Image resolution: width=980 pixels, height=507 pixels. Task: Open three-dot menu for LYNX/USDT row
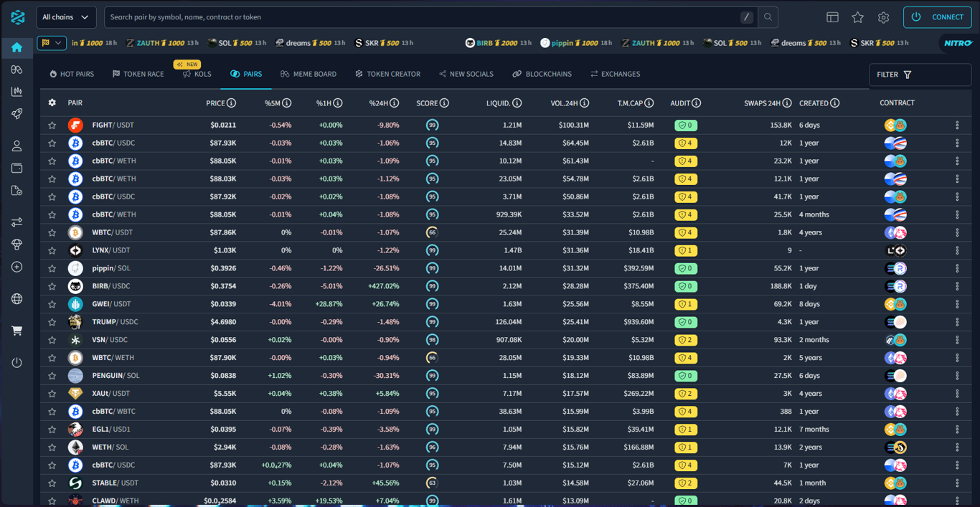point(957,250)
